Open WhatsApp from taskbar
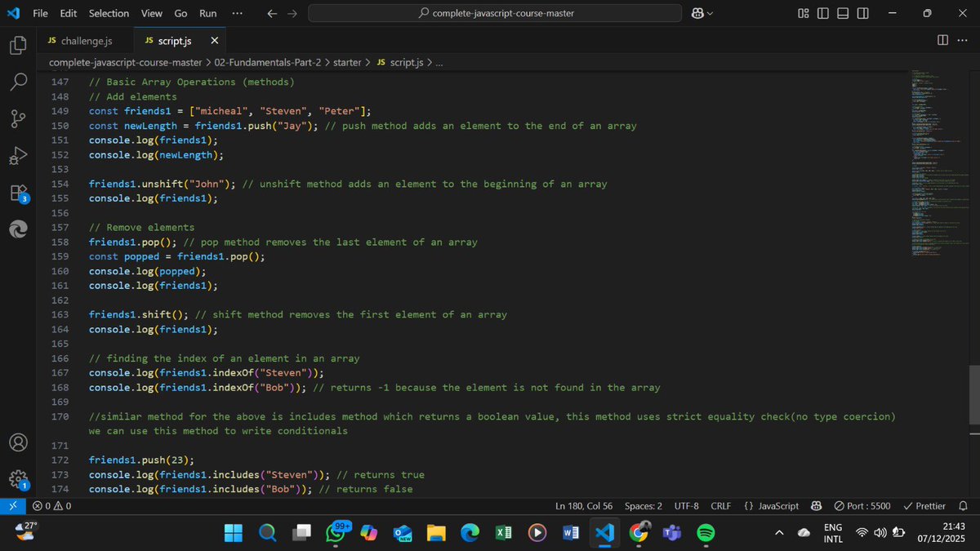Image resolution: width=980 pixels, height=551 pixels. point(336,532)
